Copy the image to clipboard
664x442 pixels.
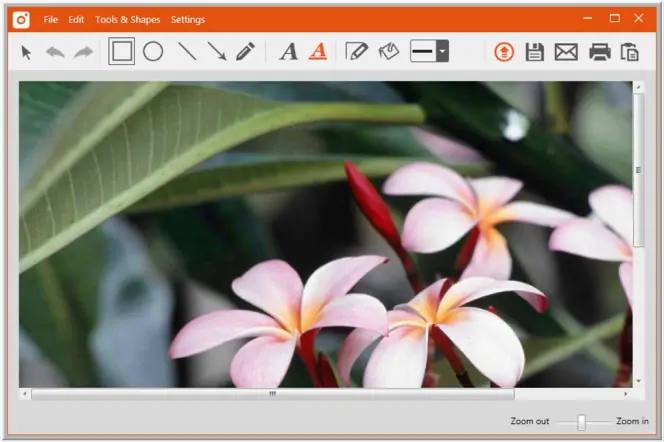pyautogui.click(x=630, y=52)
